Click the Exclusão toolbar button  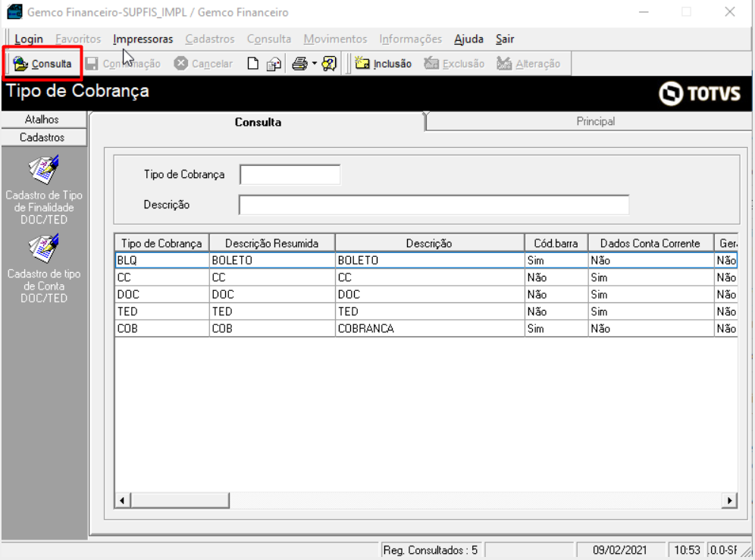(x=454, y=64)
